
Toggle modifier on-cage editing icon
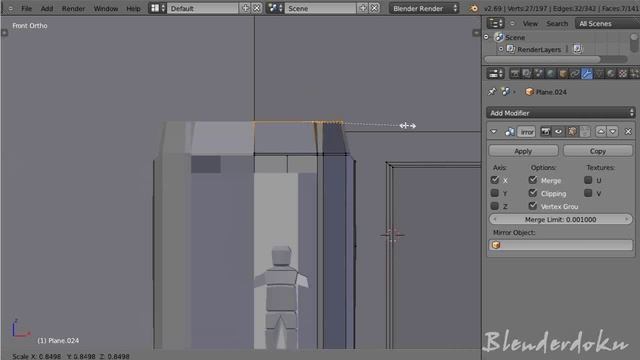tap(585, 131)
